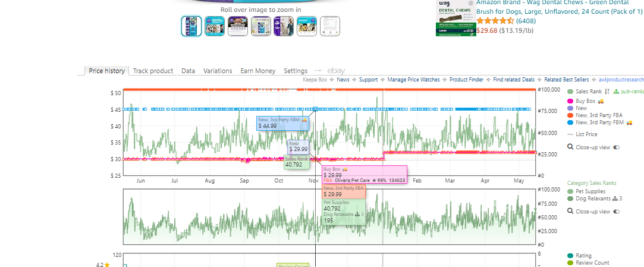Click the New, 3rd Party FBA $29.99 tooltip

point(344,191)
